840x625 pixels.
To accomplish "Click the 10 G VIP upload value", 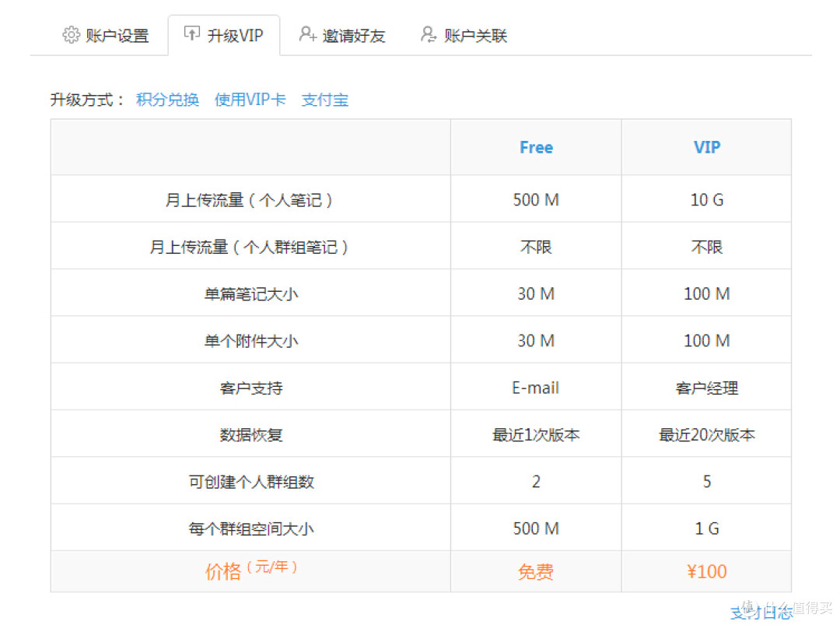I will click(x=707, y=200).
